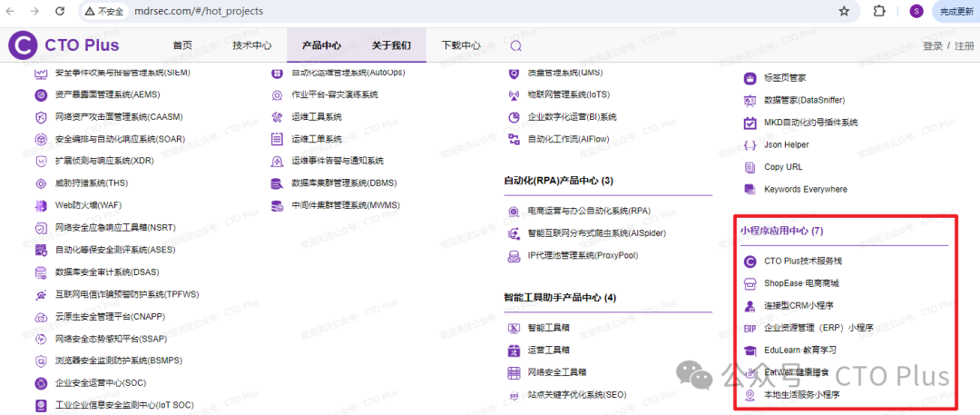Open CTO Plus技术服务栈 link
This screenshot has height=415, width=980.
[x=802, y=261]
